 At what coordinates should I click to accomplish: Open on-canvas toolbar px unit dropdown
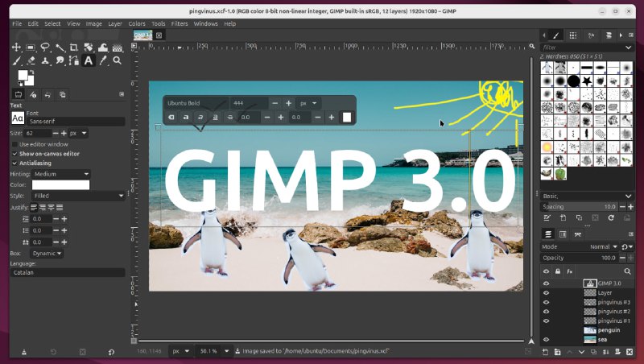click(x=308, y=103)
